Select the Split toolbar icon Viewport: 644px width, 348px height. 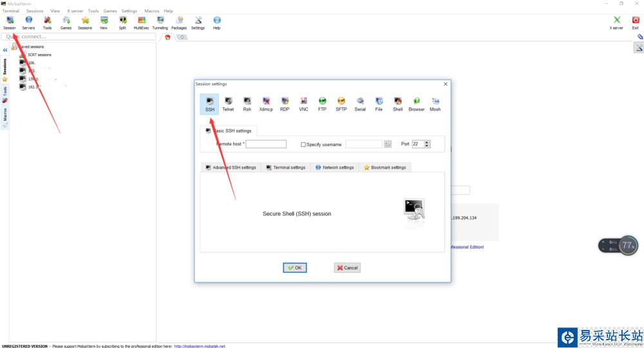(122, 23)
